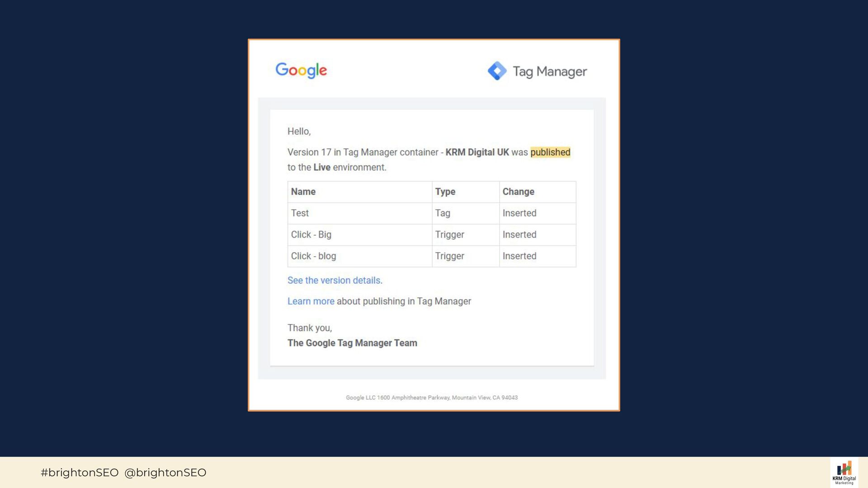
Task: Click the @brightonSEO handle text
Action: click(x=165, y=473)
